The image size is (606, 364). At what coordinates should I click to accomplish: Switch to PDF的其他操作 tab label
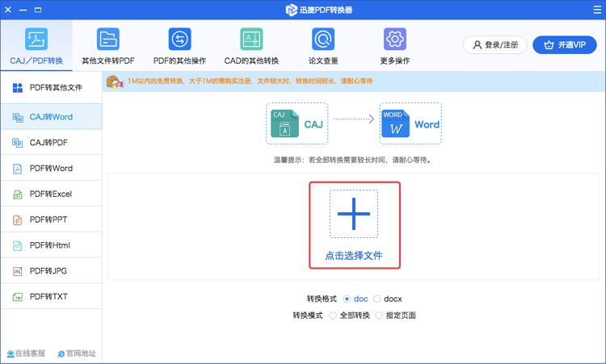click(179, 61)
